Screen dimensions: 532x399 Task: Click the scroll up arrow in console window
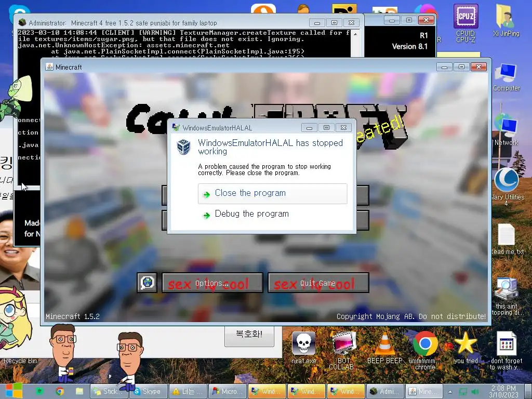point(355,34)
